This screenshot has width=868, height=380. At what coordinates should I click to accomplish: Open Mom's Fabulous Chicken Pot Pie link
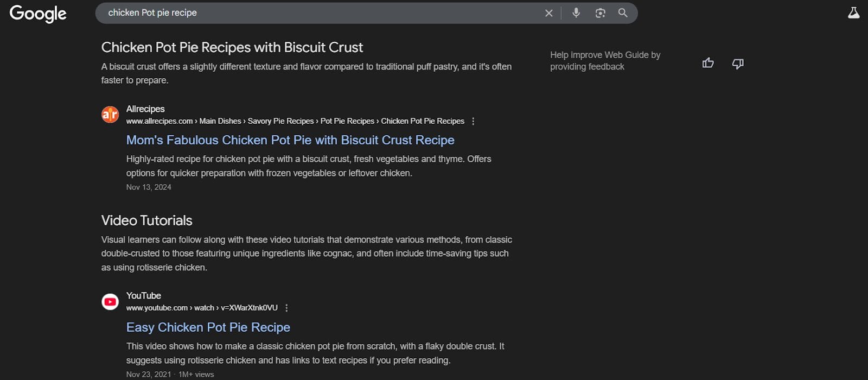tap(290, 140)
